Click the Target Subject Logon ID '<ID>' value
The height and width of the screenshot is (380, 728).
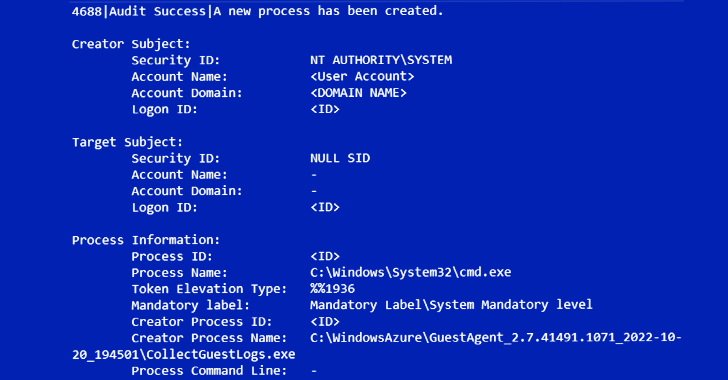coord(325,207)
